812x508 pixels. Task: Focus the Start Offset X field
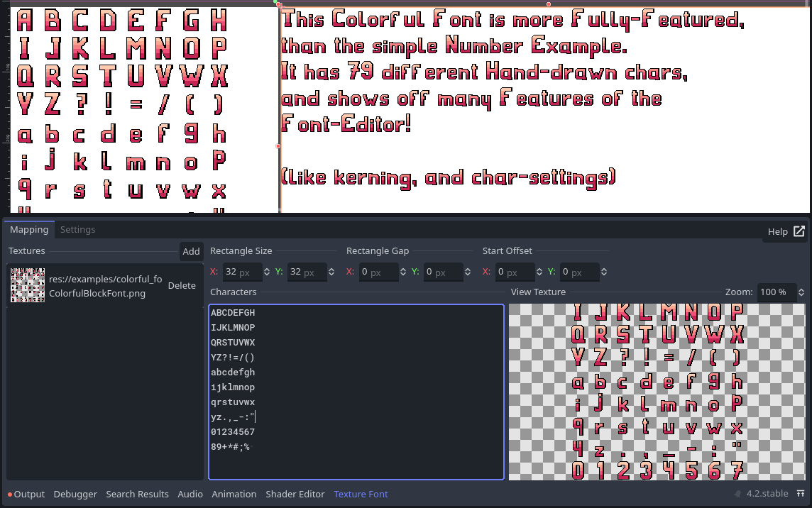515,272
